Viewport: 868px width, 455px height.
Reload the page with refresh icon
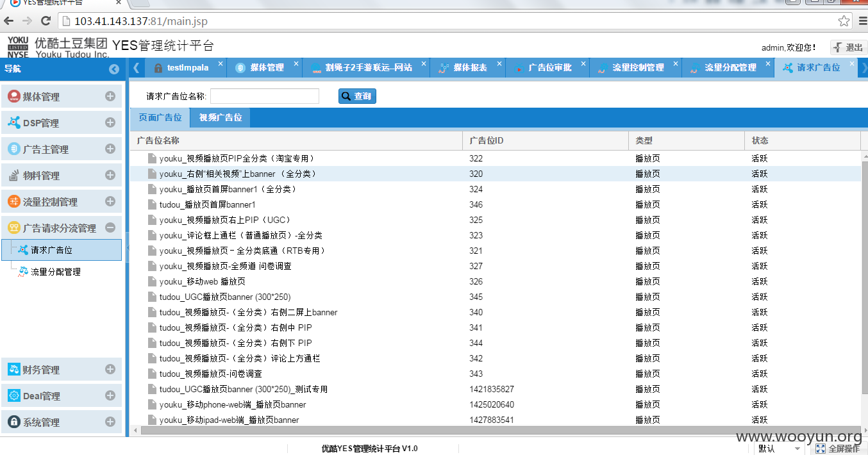(46, 21)
